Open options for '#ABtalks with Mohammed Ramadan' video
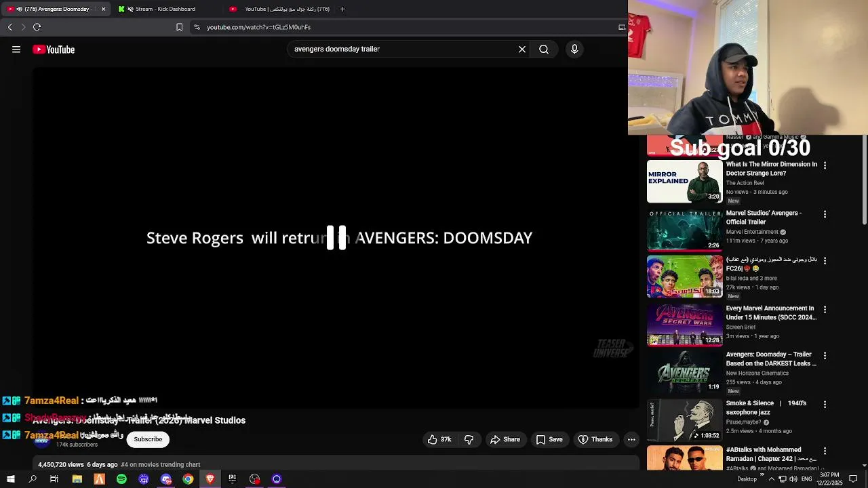868x488 pixels. (x=825, y=451)
